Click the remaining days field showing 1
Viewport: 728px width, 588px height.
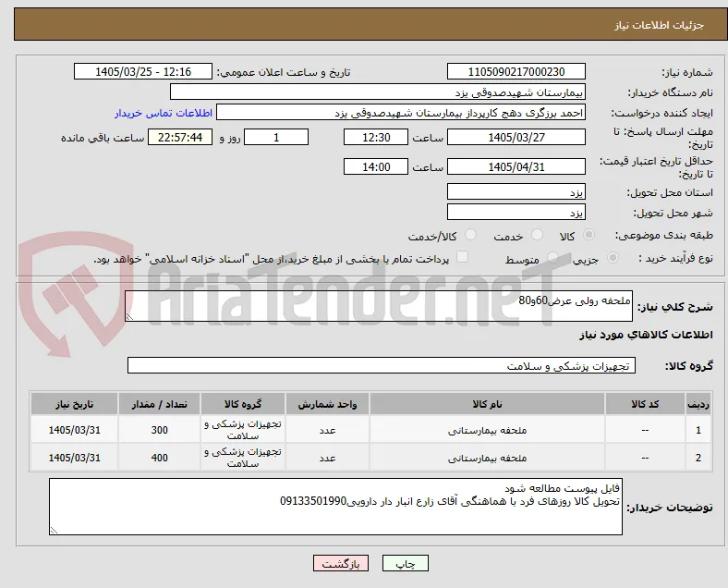click(276, 138)
